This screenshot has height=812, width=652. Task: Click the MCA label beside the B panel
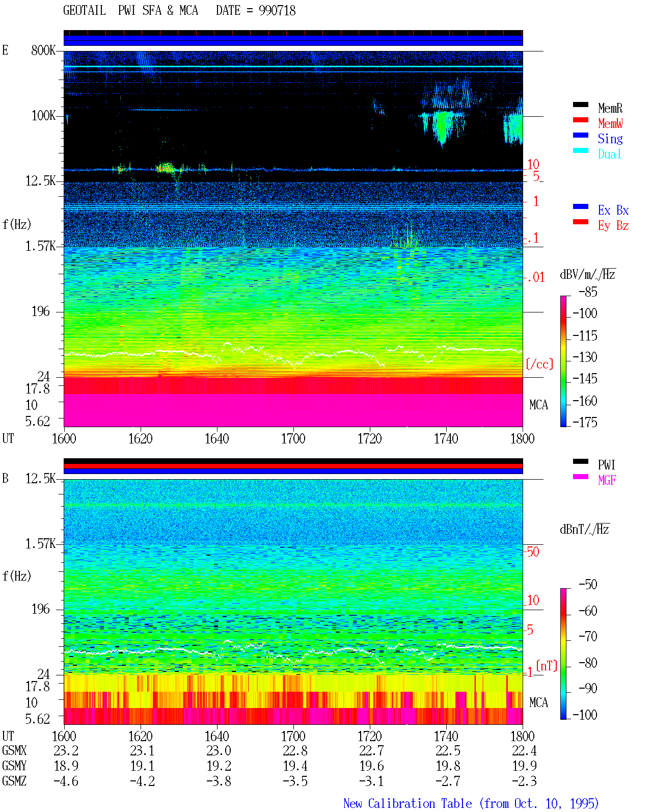(x=538, y=703)
